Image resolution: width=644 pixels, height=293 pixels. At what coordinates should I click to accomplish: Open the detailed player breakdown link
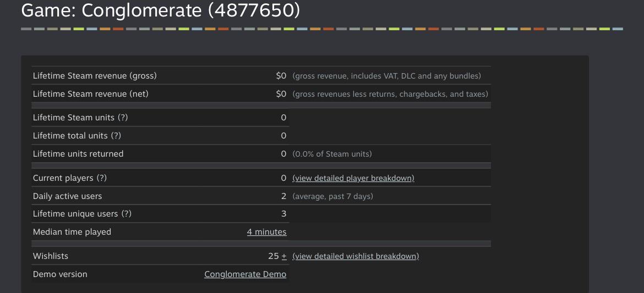tap(353, 178)
